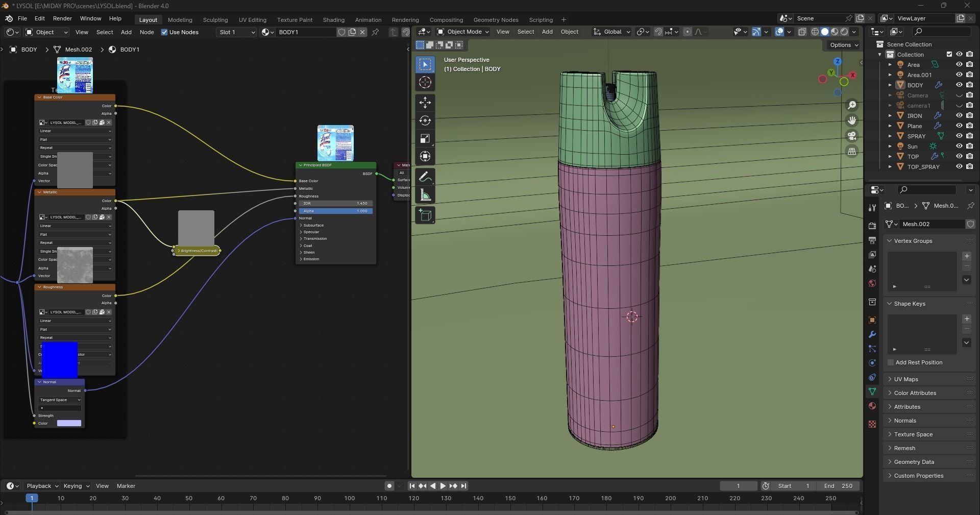980x515 pixels.
Task: Click the Play animation button
Action: [443, 486]
